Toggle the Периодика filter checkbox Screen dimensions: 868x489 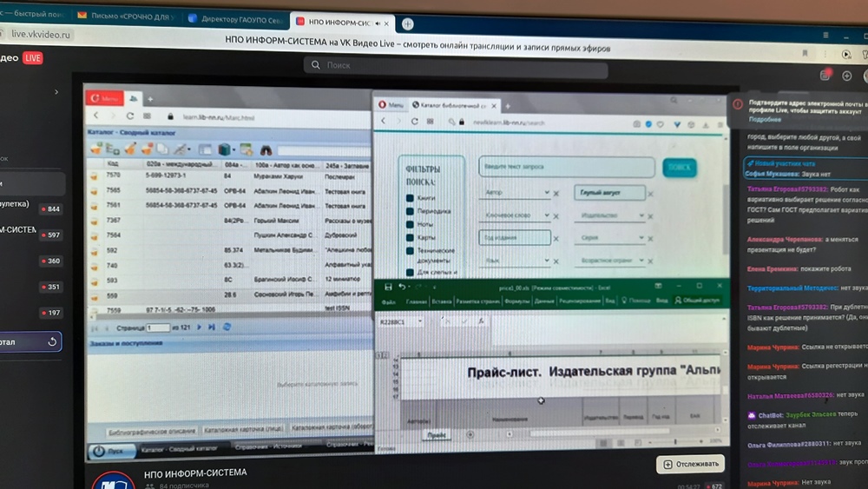pyautogui.click(x=410, y=211)
